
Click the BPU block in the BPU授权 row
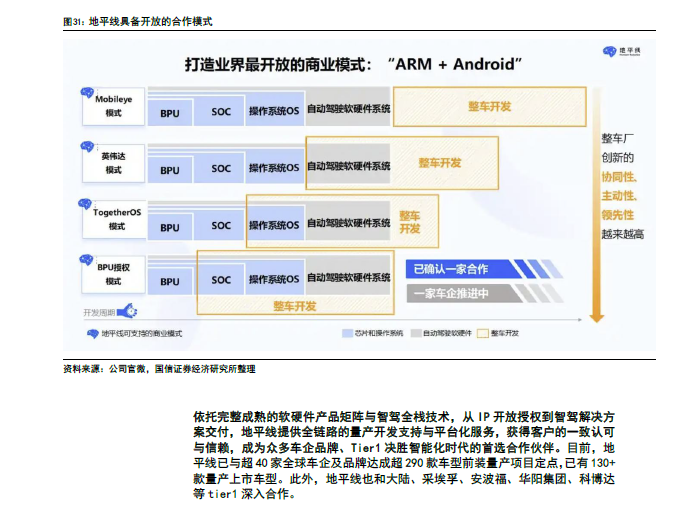tap(170, 282)
